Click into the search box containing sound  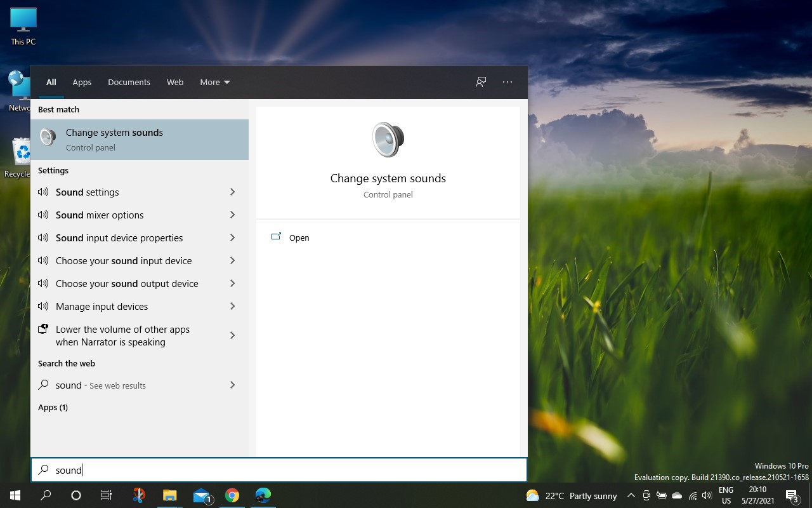pos(279,470)
